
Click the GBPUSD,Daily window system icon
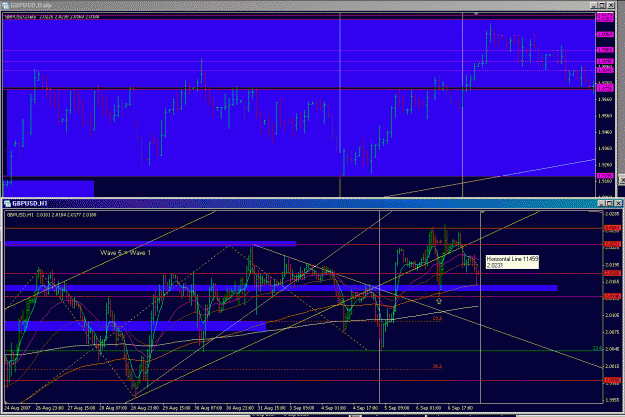6,5
